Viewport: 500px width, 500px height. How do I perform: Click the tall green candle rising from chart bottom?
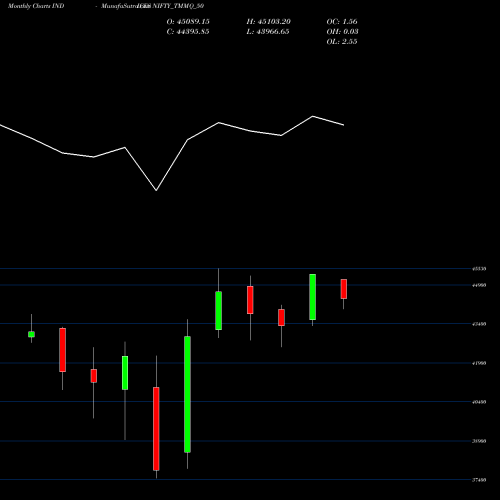[x=187, y=394]
